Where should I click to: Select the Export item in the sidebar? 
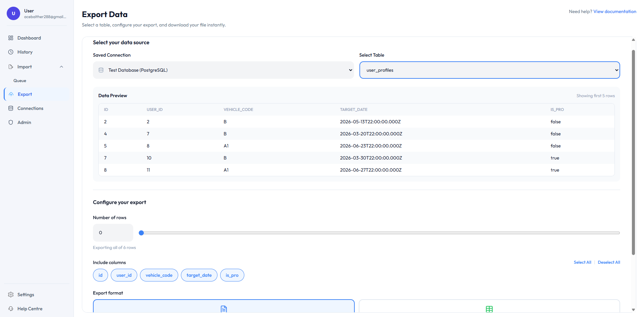[24, 94]
